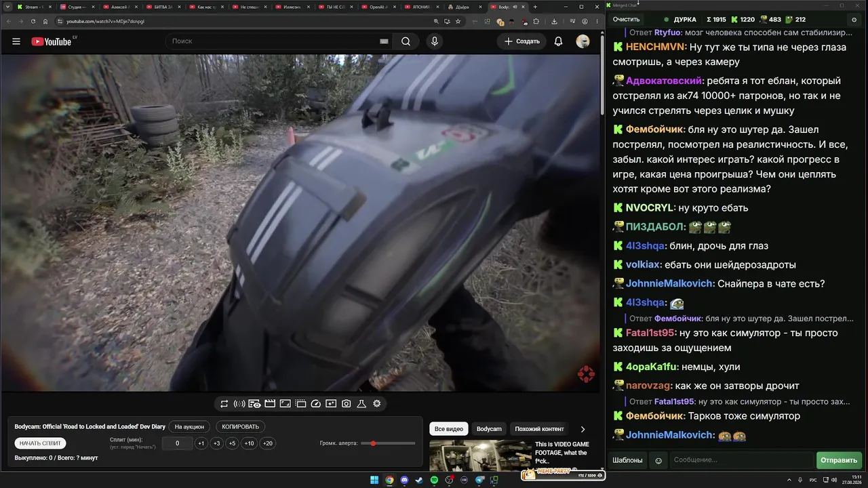Open YouTube notifications bell

click(x=559, y=41)
